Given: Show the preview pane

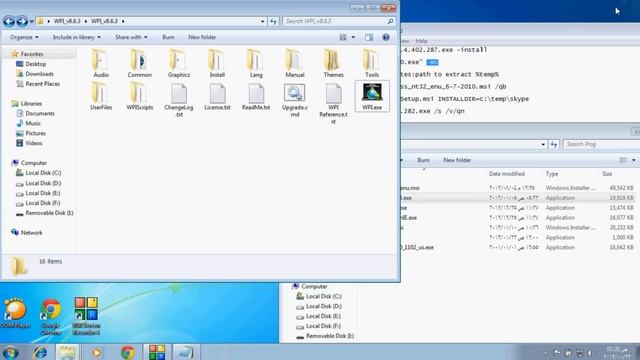Looking at the screenshot, I should coord(369,37).
